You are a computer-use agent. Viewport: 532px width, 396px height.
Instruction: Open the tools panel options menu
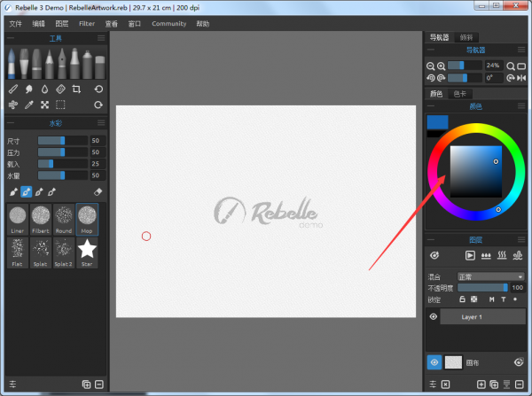[100, 39]
